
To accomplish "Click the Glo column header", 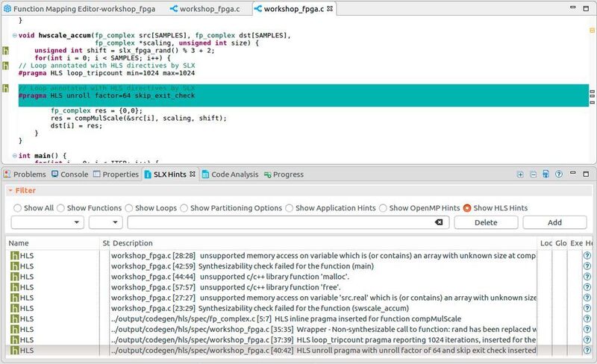I will (561, 243).
